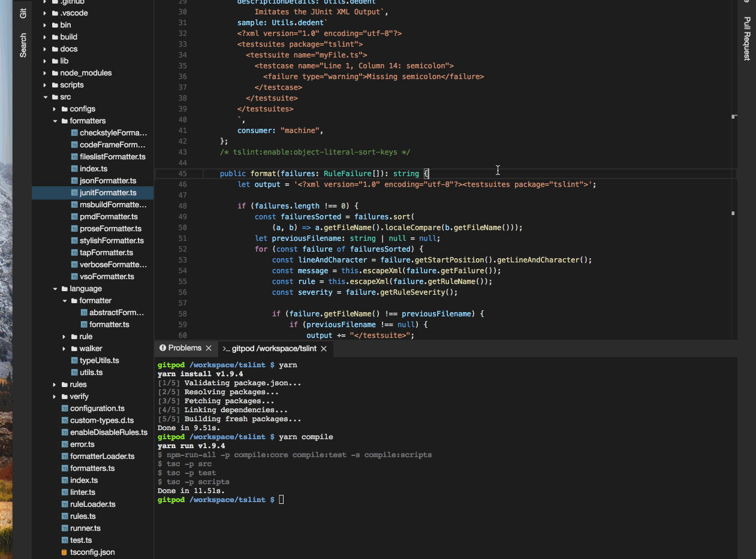Click the Problems exclamation icon in the bottom tab
This screenshot has width=756, height=559.
tap(162, 348)
